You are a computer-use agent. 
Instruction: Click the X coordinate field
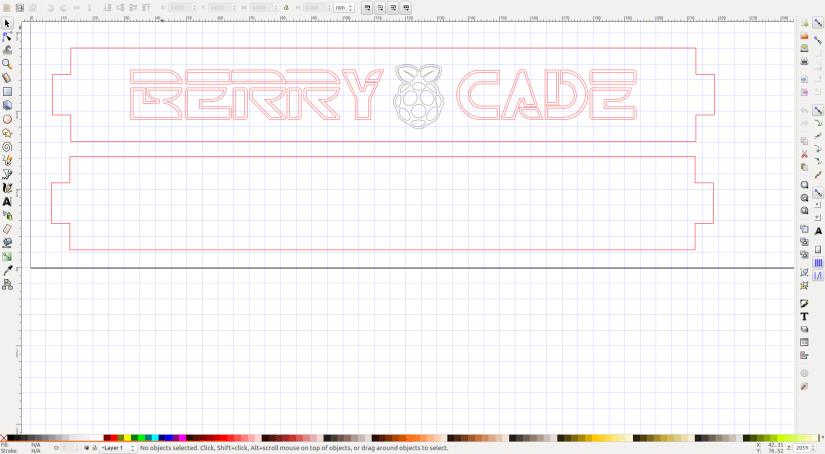coord(183,8)
